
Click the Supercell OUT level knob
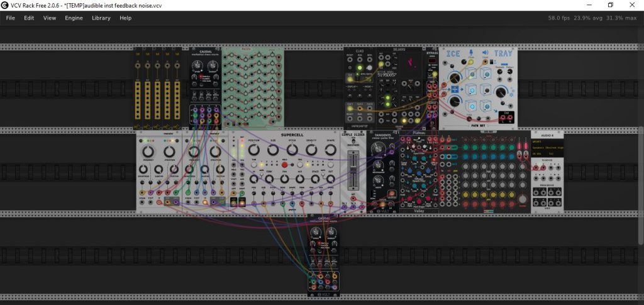330,179
